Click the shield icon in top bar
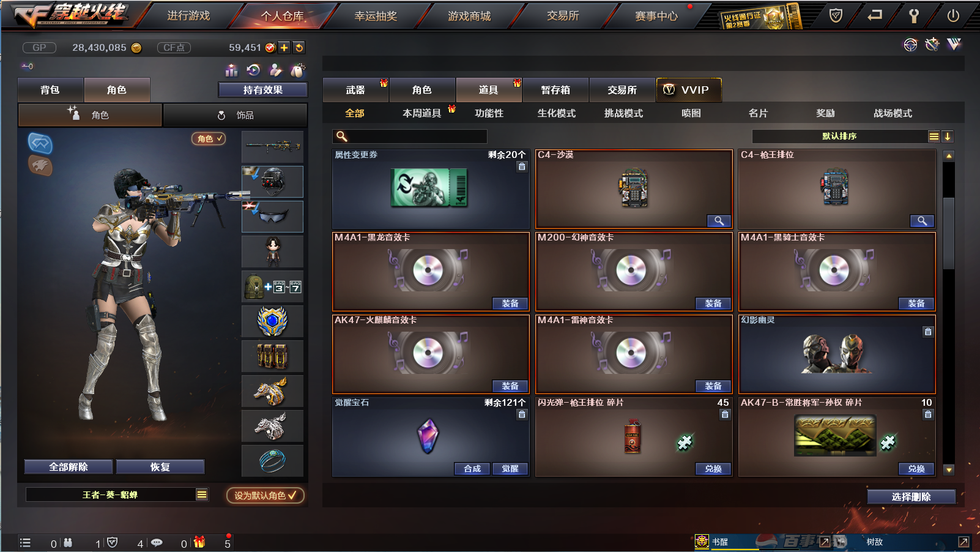 (x=836, y=16)
